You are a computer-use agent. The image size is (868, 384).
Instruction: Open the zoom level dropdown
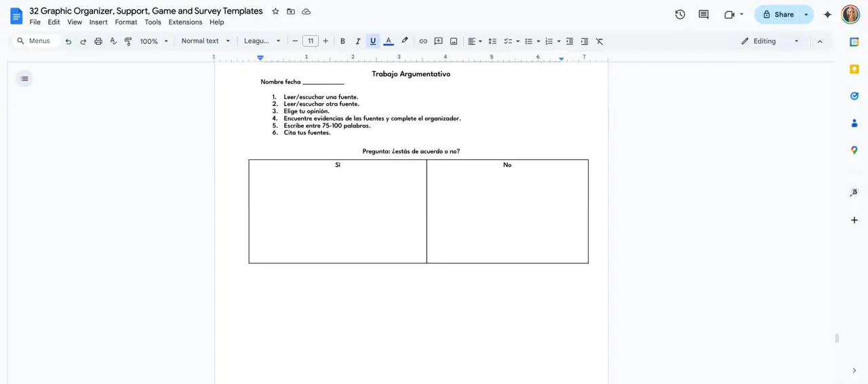(x=154, y=41)
